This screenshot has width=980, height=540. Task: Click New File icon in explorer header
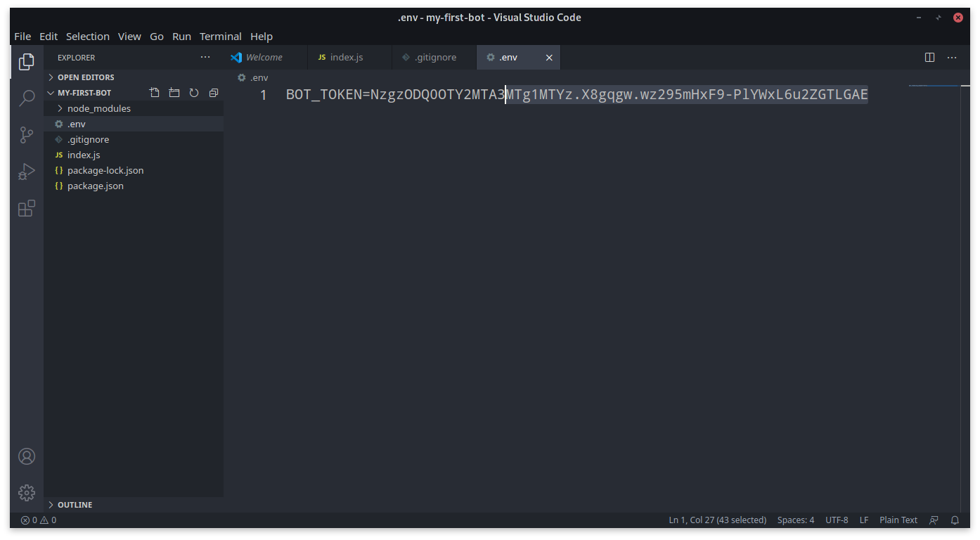[155, 93]
